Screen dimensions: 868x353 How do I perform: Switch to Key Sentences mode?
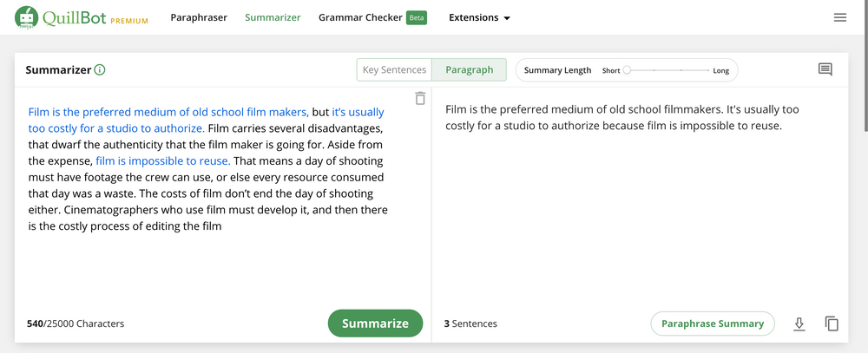coord(395,70)
